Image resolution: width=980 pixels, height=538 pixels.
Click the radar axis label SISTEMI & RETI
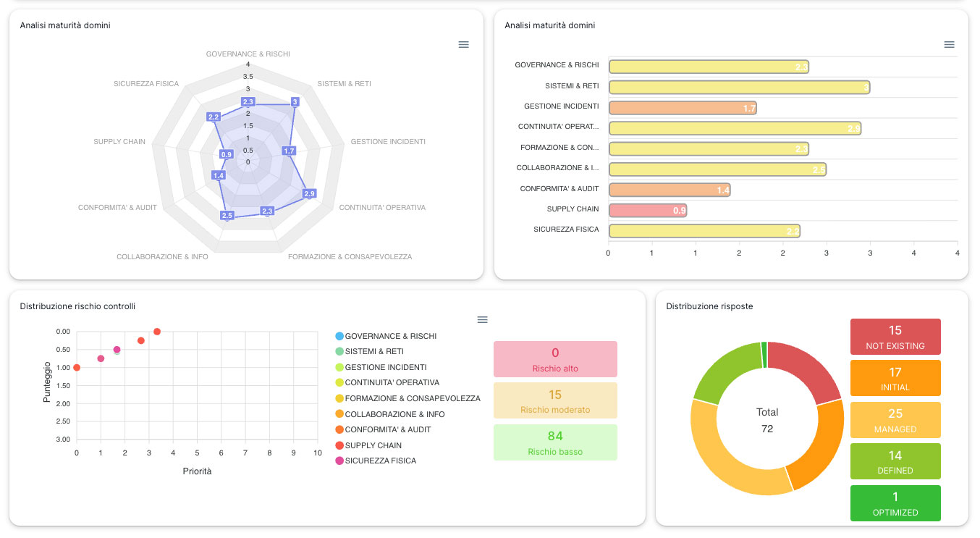[x=344, y=84]
